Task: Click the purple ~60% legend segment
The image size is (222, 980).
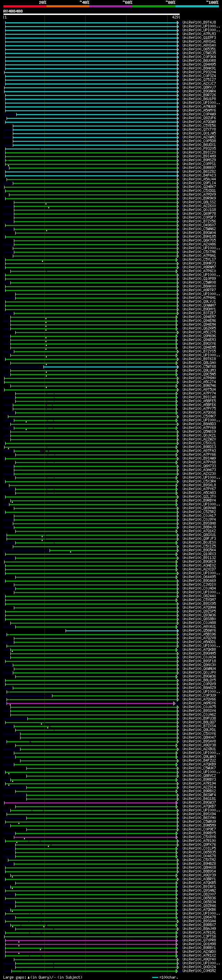Action: pyautogui.click(x=111, y=7)
